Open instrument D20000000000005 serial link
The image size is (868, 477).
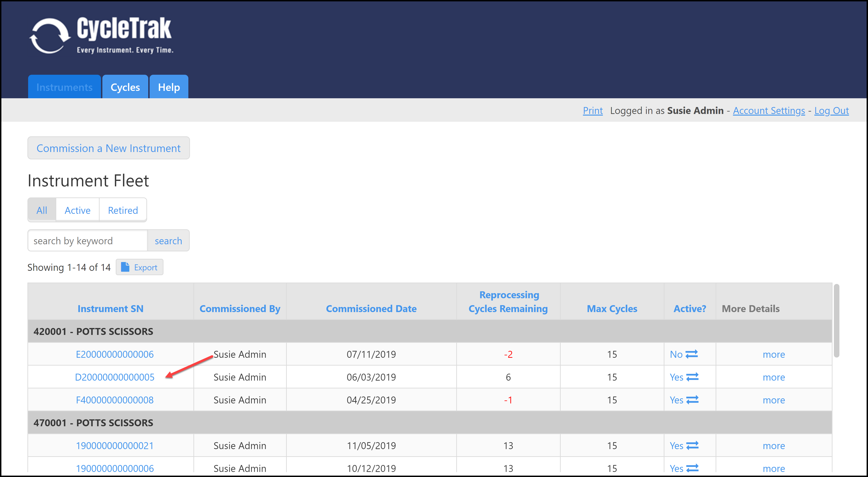pos(115,377)
